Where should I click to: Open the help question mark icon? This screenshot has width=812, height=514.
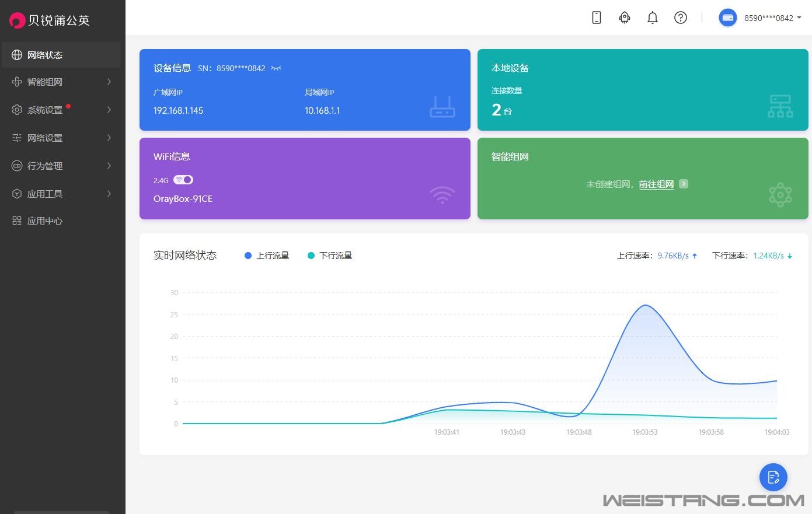pos(681,18)
